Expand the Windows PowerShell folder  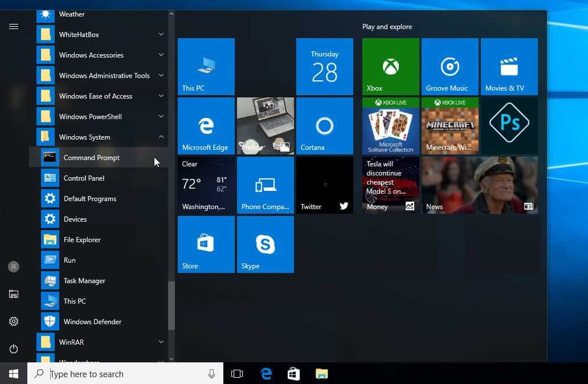click(x=98, y=117)
